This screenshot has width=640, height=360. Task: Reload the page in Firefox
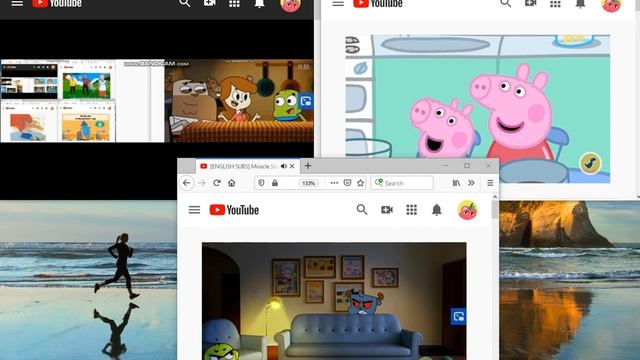pos(217,183)
